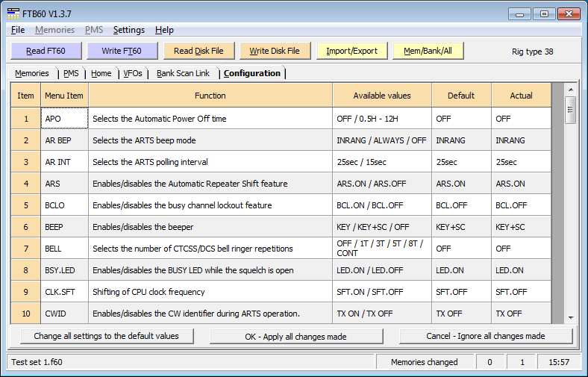Viewport: 588px width, 377px height.
Task: Go to the Bank Scan Link tab
Action: [x=183, y=73]
